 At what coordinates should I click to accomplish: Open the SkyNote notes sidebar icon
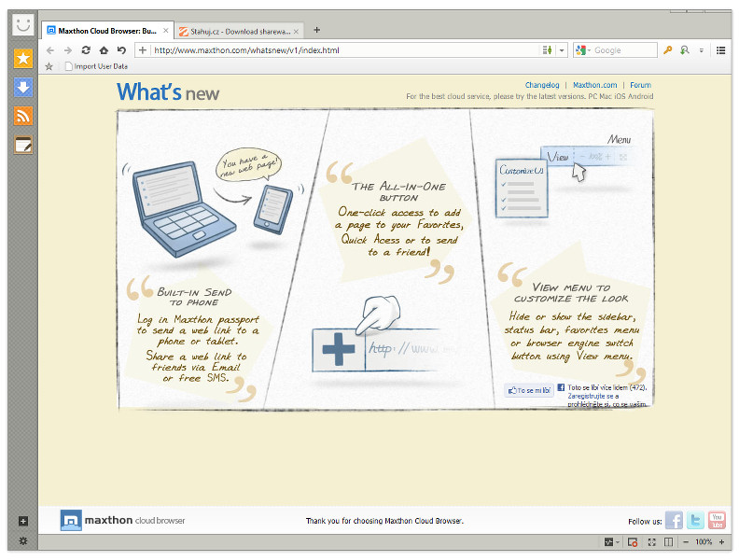tap(23, 146)
